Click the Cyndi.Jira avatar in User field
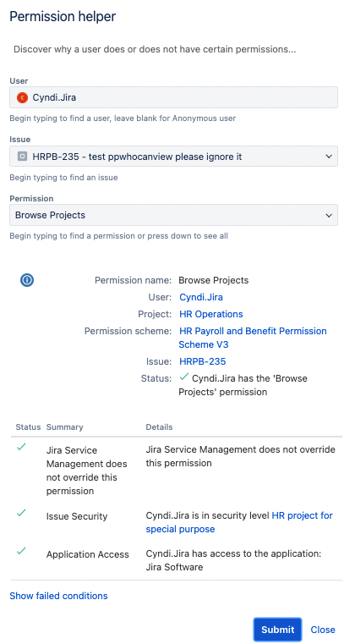This screenshot has height=644, width=355. 22,98
